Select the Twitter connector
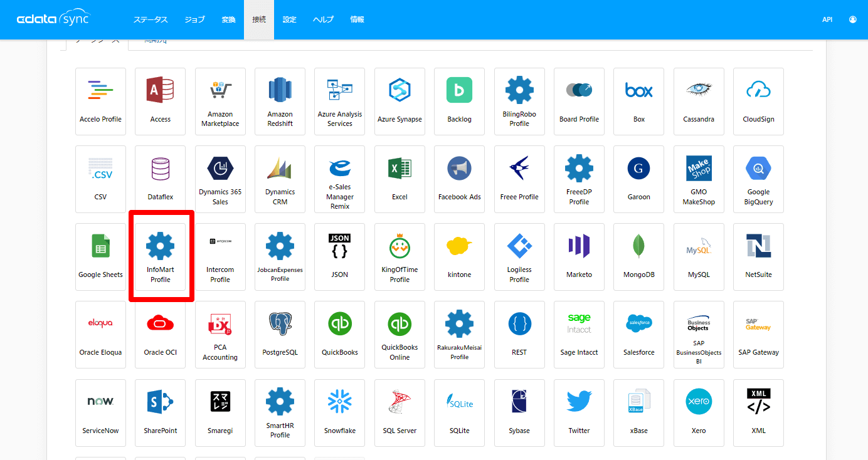 [x=579, y=413]
